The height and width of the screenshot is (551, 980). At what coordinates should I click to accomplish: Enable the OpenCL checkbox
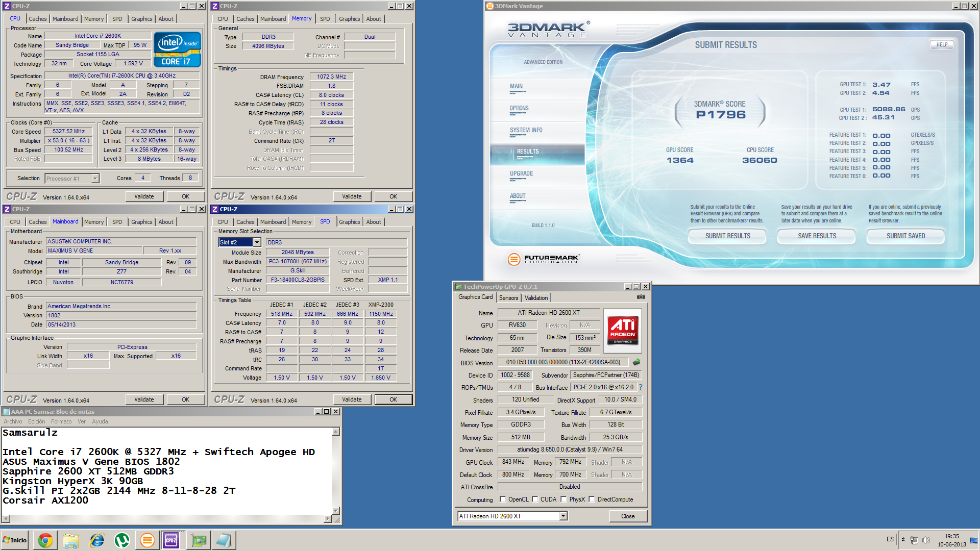[x=503, y=499]
